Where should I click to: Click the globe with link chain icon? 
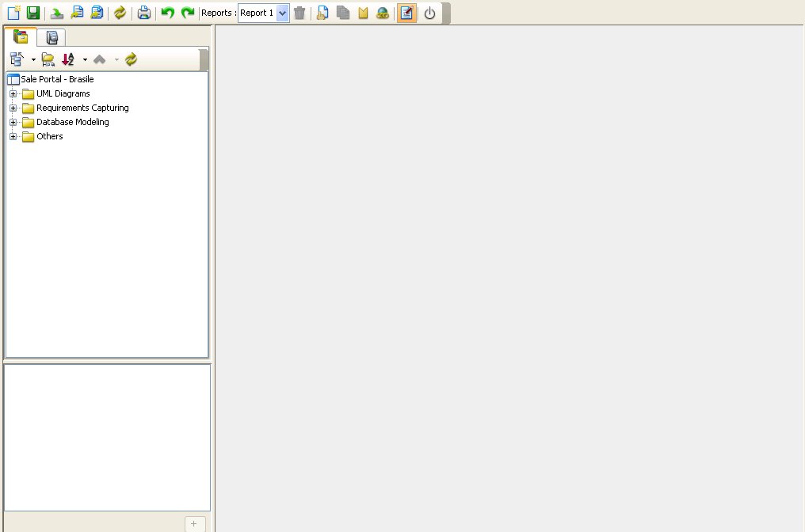click(x=383, y=13)
